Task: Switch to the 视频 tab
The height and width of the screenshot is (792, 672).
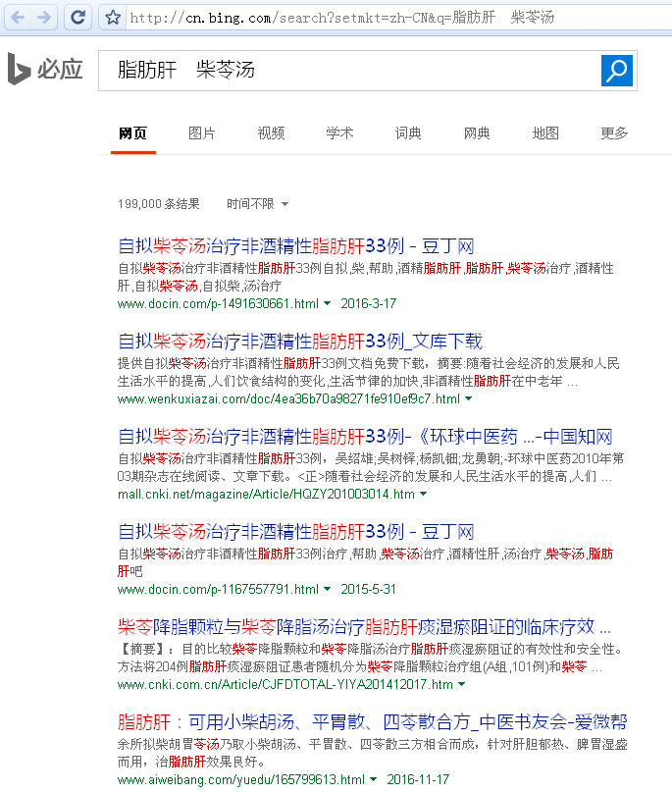Action: tap(271, 133)
